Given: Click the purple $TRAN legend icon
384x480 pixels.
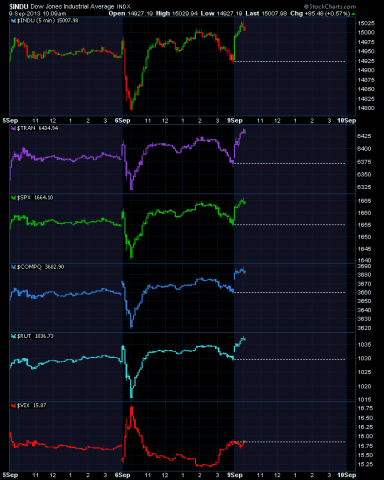Looking at the screenshot, I should point(13,128).
